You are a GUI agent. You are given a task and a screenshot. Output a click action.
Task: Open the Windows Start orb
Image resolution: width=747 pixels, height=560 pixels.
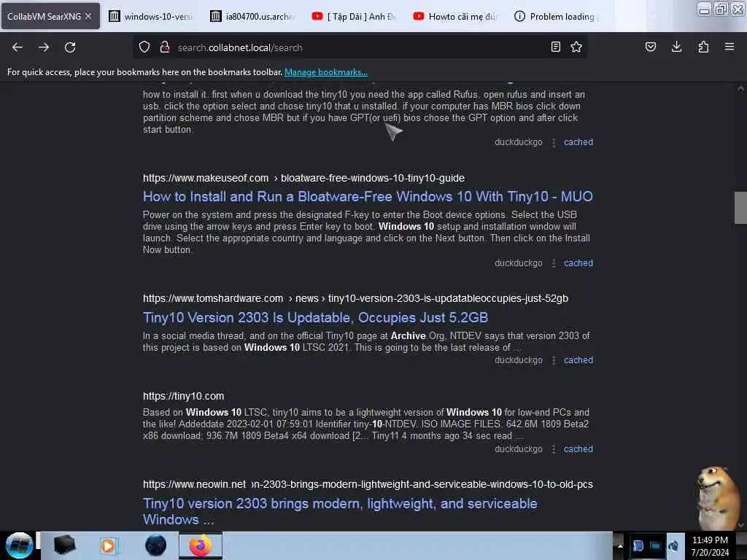coord(19,545)
